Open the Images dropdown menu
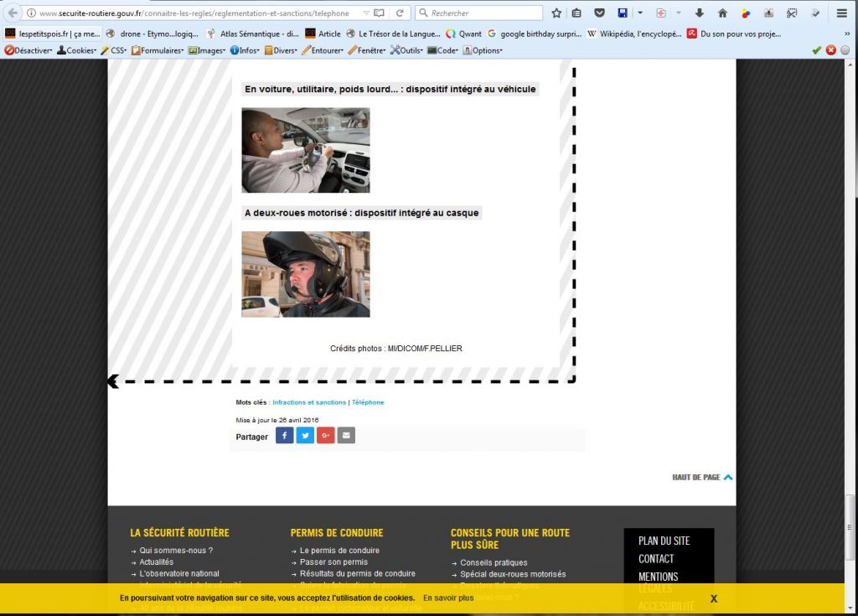858x616 pixels. [x=207, y=50]
